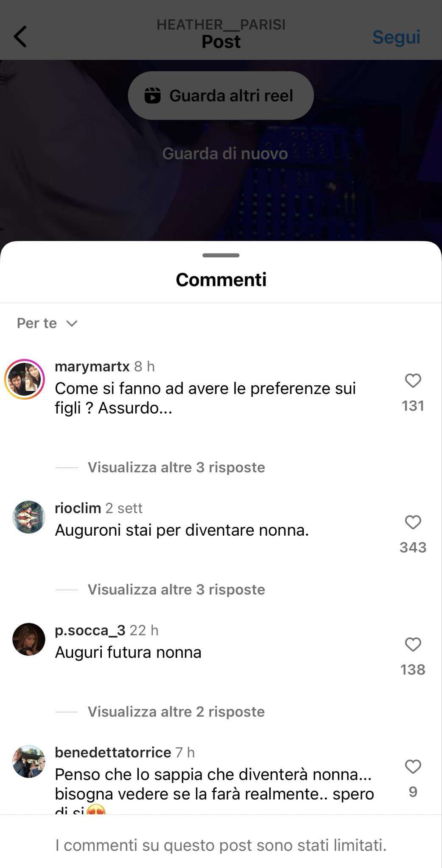This screenshot has width=442, height=868.
Task: Open benedettatorrice's profile avatar
Action: [x=29, y=761]
